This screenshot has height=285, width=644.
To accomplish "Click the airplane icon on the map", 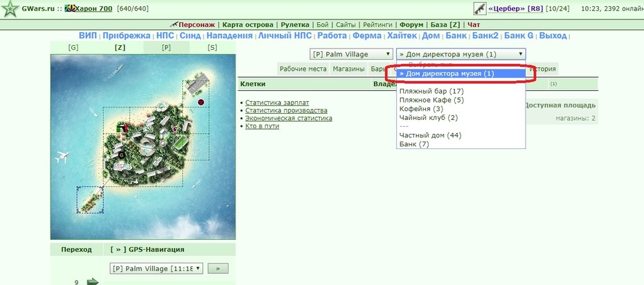I will tap(62, 157).
